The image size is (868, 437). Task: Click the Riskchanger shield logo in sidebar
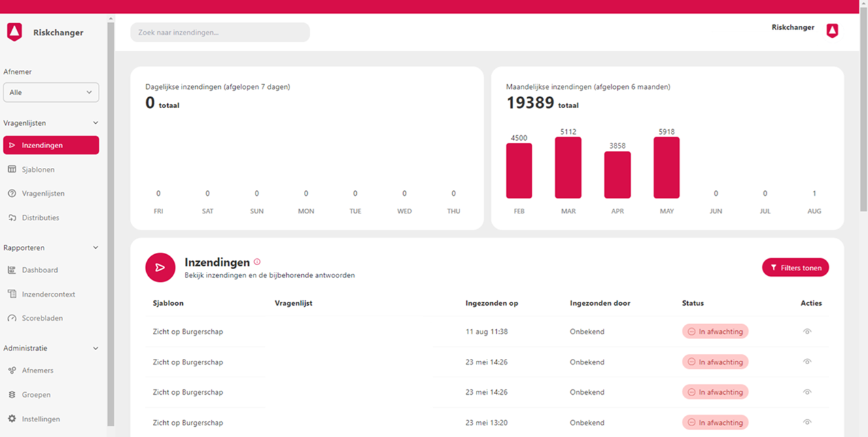[14, 32]
